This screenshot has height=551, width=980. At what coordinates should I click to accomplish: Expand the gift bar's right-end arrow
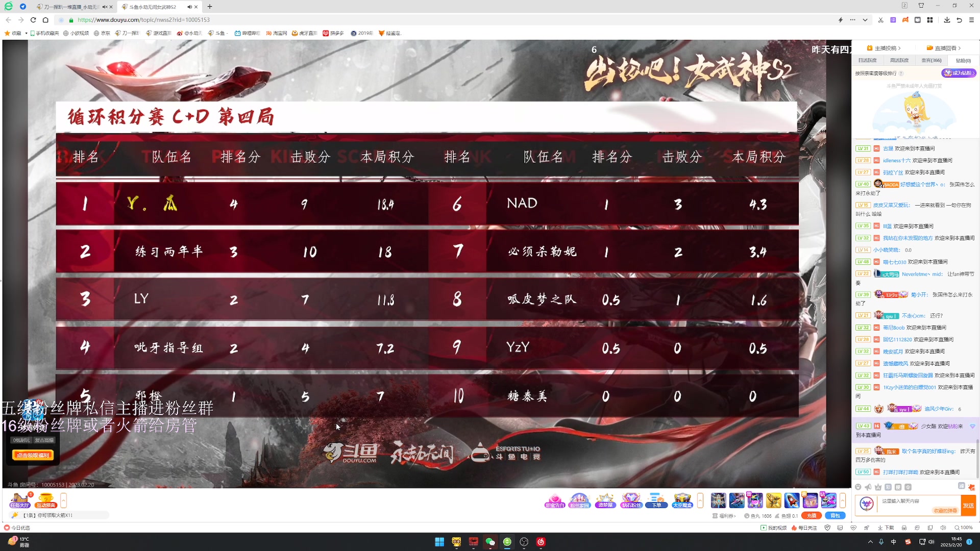pos(843,500)
